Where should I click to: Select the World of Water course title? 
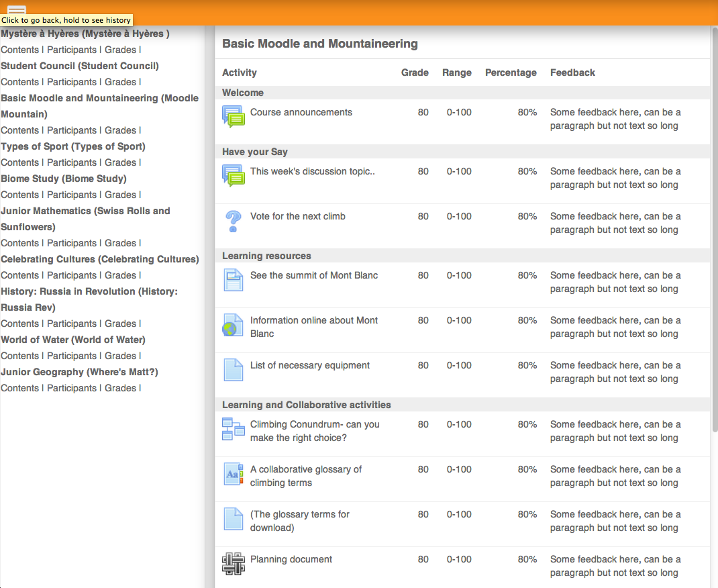pyautogui.click(x=73, y=340)
